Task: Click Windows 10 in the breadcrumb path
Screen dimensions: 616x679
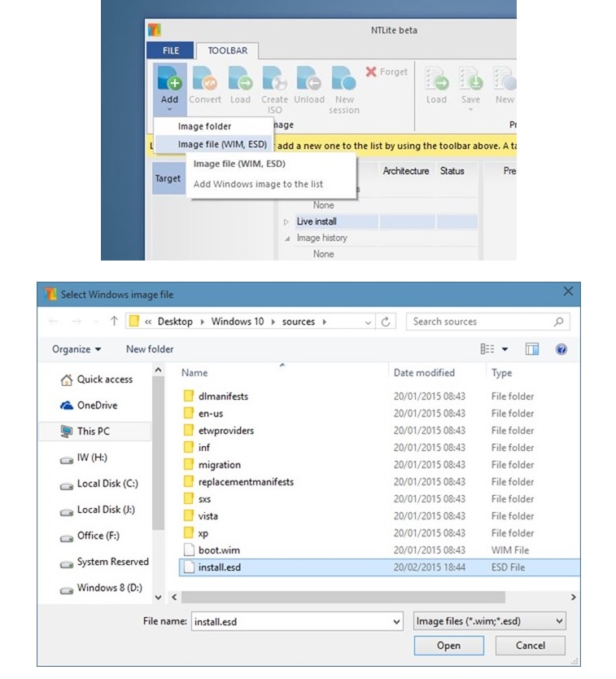Action: tap(238, 322)
